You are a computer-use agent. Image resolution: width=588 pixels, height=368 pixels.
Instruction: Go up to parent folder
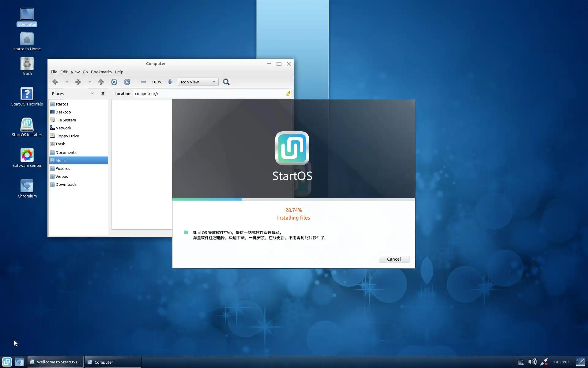click(101, 82)
